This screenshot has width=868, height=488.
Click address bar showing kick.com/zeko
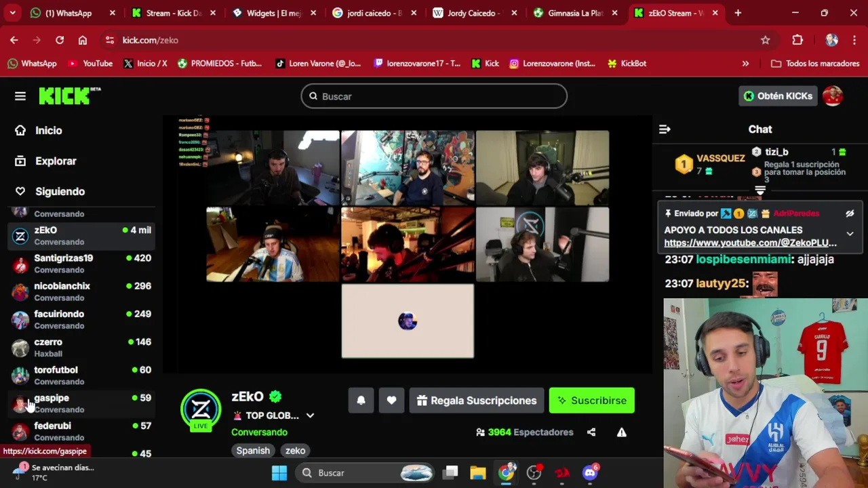pyautogui.click(x=434, y=40)
